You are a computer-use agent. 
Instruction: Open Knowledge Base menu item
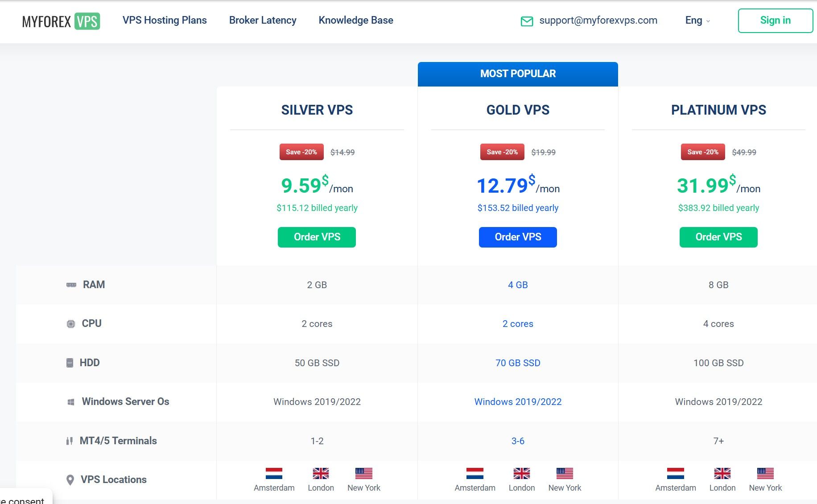356,21
